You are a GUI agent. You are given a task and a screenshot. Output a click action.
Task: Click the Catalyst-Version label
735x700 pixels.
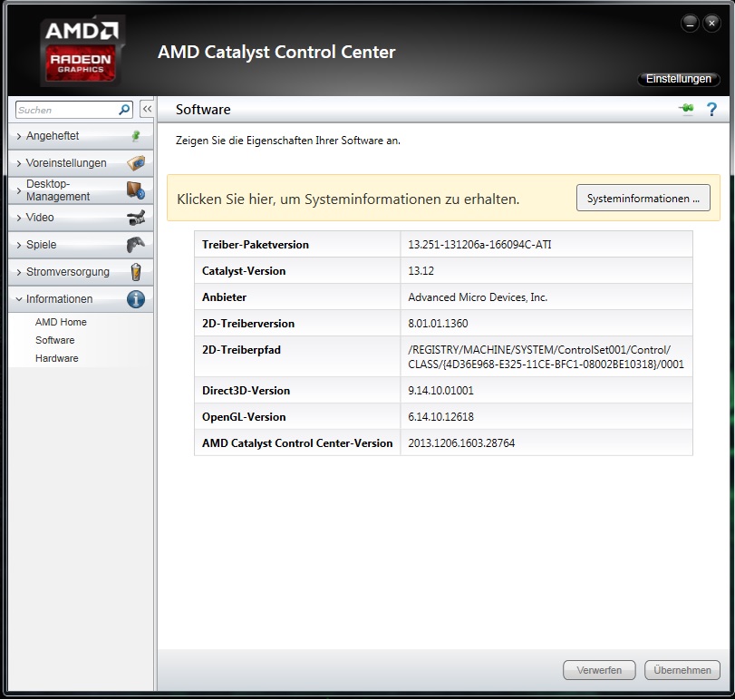(x=244, y=271)
